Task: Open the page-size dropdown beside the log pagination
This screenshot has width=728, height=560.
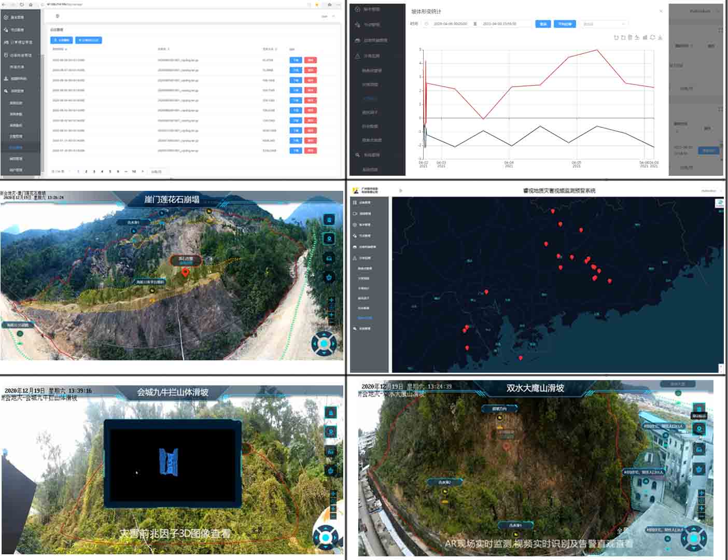Action: 156,171
